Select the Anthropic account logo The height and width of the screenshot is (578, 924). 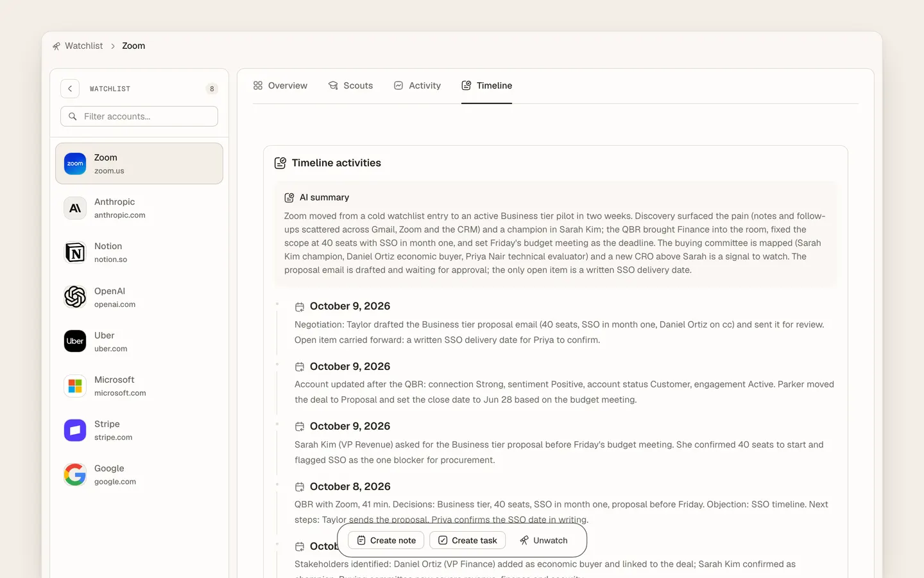pyautogui.click(x=75, y=208)
